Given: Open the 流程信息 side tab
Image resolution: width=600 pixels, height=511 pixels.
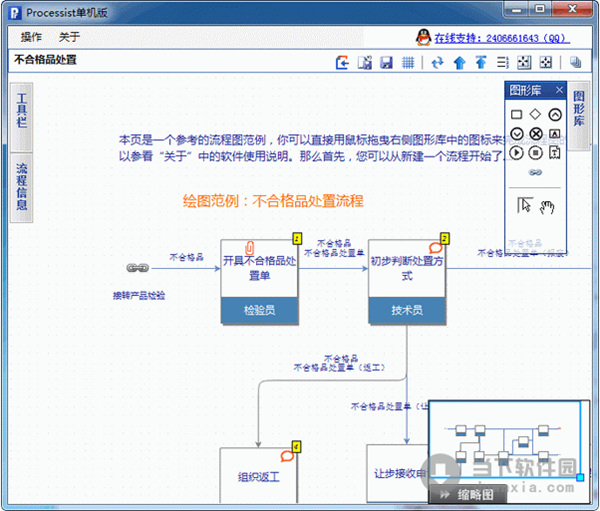Looking at the screenshot, I should click(22, 188).
